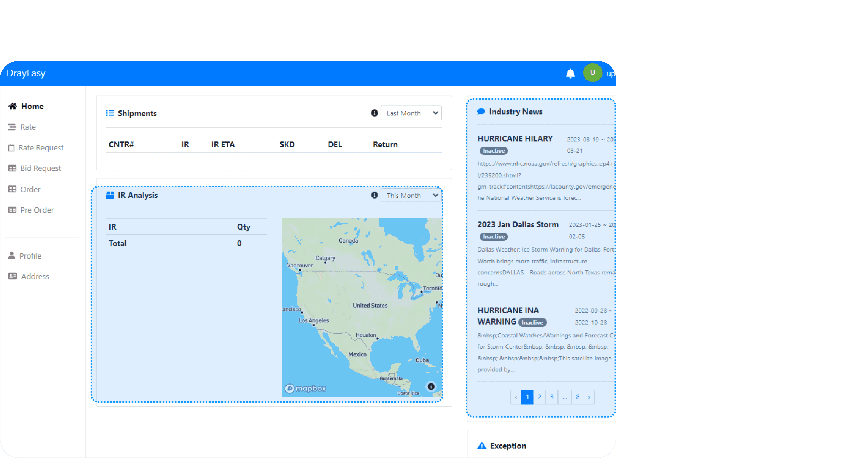The width and height of the screenshot is (868, 458).
Task: Go to news page 8
Action: [578, 397]
